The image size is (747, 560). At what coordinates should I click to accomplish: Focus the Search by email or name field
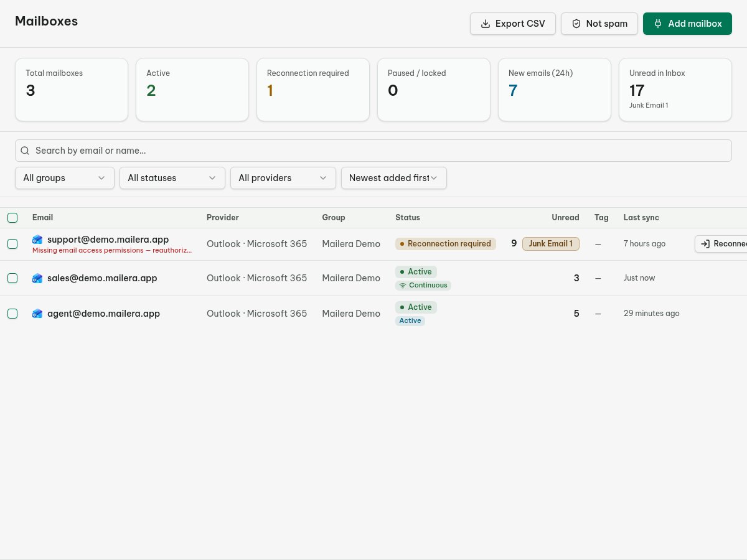tap(374, 151)
